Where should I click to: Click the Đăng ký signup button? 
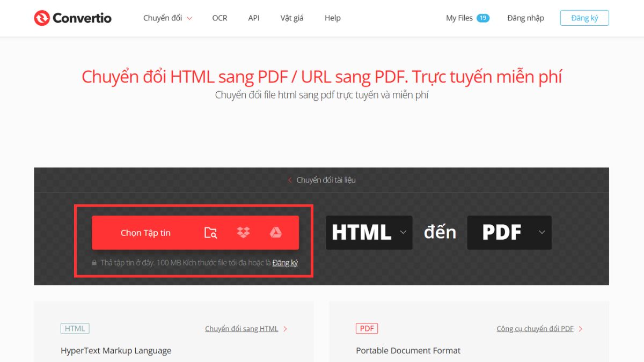pos(584,18)
